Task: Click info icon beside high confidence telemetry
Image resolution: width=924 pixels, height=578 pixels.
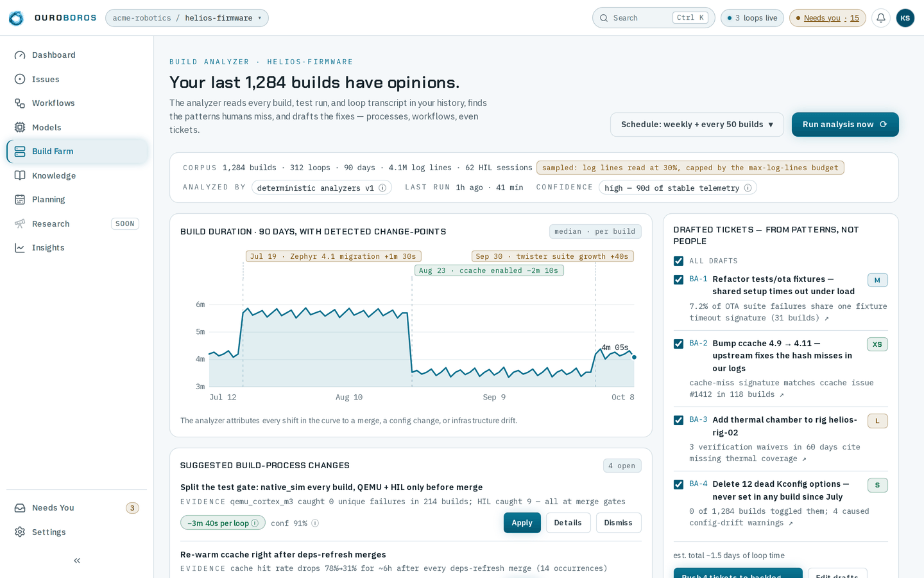Action: coord(748,188)
